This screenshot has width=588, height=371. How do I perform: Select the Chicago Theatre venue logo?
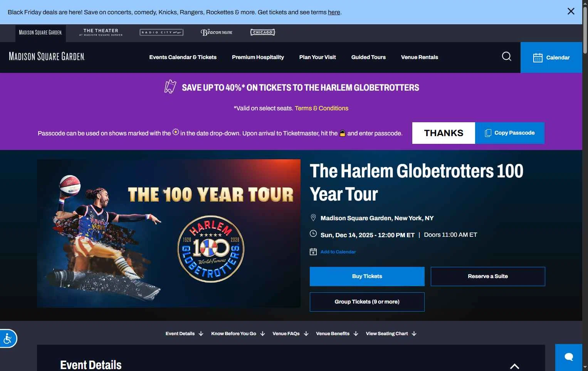coord(263,32)
